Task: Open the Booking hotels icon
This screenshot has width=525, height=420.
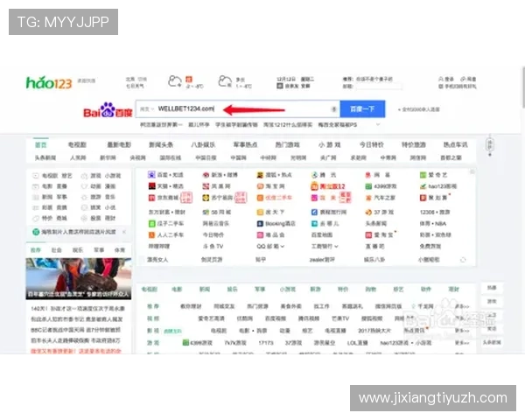Action: point(260,223)
